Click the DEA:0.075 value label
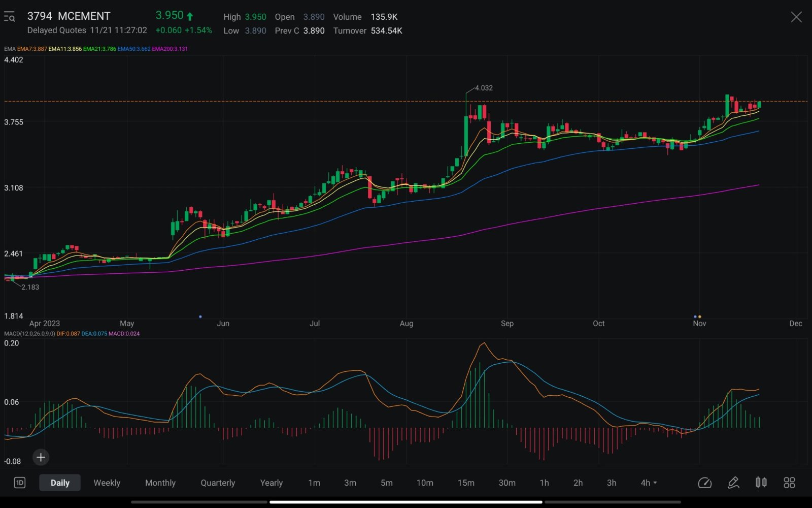This screenshot has width=812, height=508. 94,334
